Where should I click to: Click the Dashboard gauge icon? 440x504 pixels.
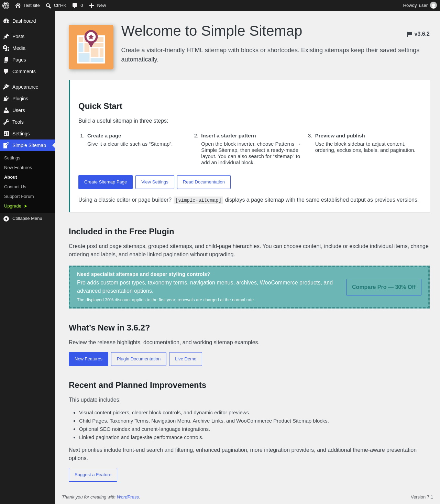click(6, 21)
